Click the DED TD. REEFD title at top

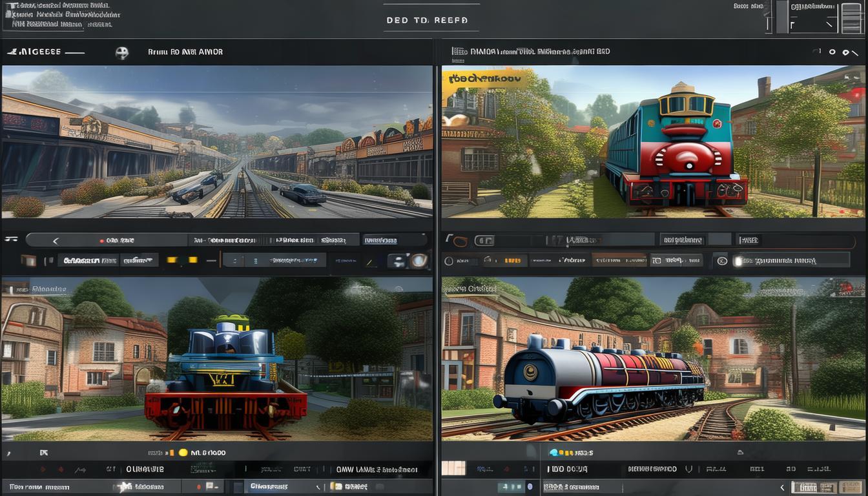tap(427, 20)
